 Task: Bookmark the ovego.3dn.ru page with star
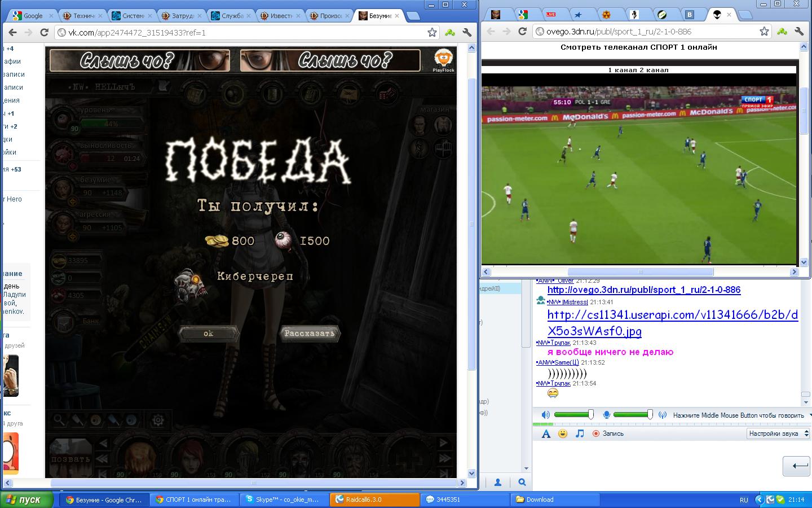point(764,32)
